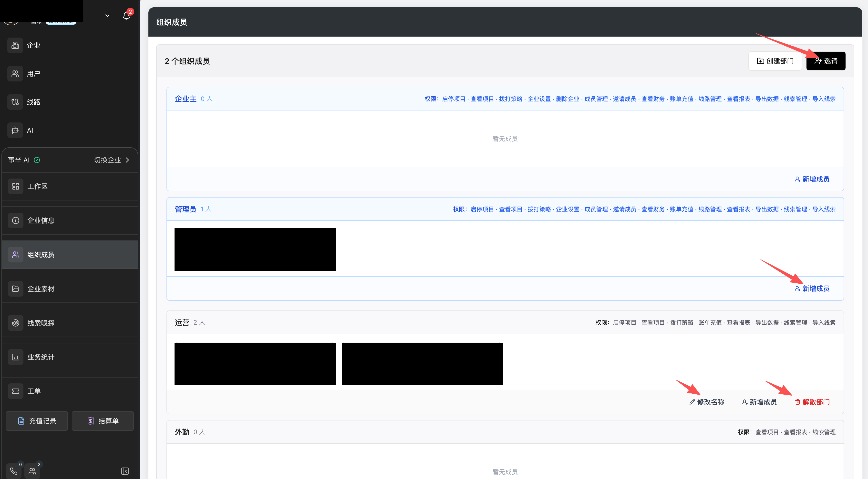Open the 结算单 button
The image size is (868, 479).
103,421
